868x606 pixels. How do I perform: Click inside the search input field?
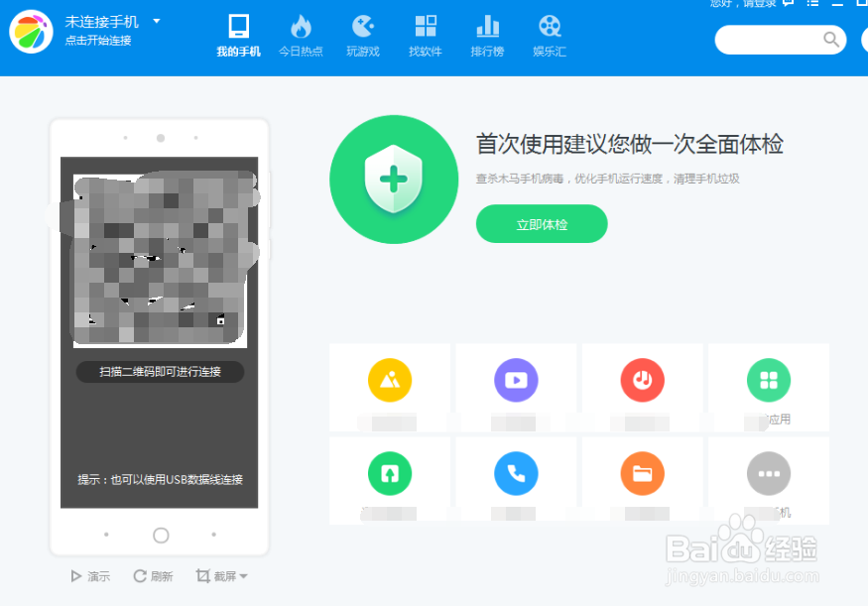pos(769,40)
